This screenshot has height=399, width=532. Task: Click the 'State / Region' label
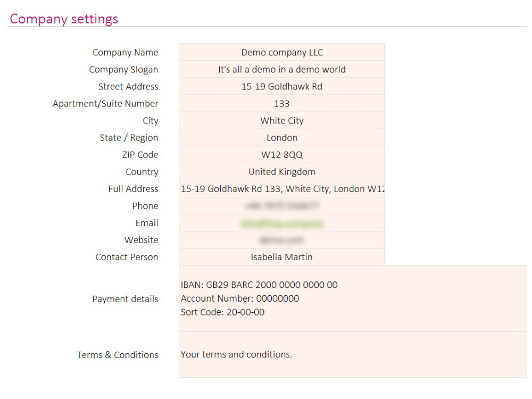coord(129,138)
